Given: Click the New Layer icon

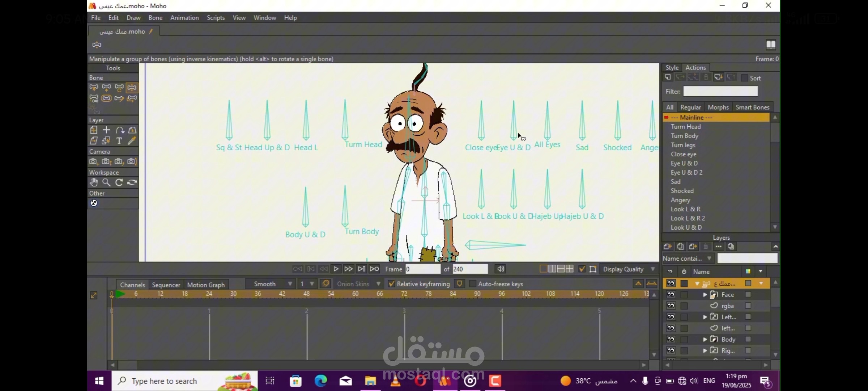Looking at the screenshot, I should point(668,247).
